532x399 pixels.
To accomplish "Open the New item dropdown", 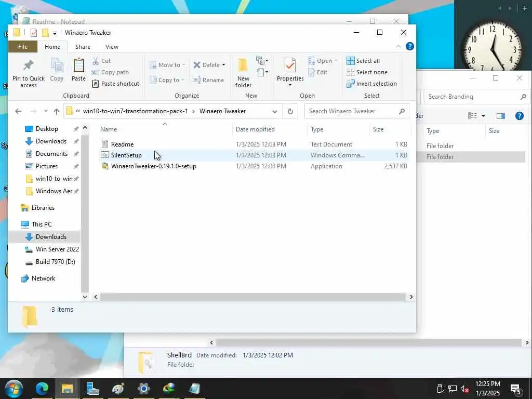I will click(262, 61).
